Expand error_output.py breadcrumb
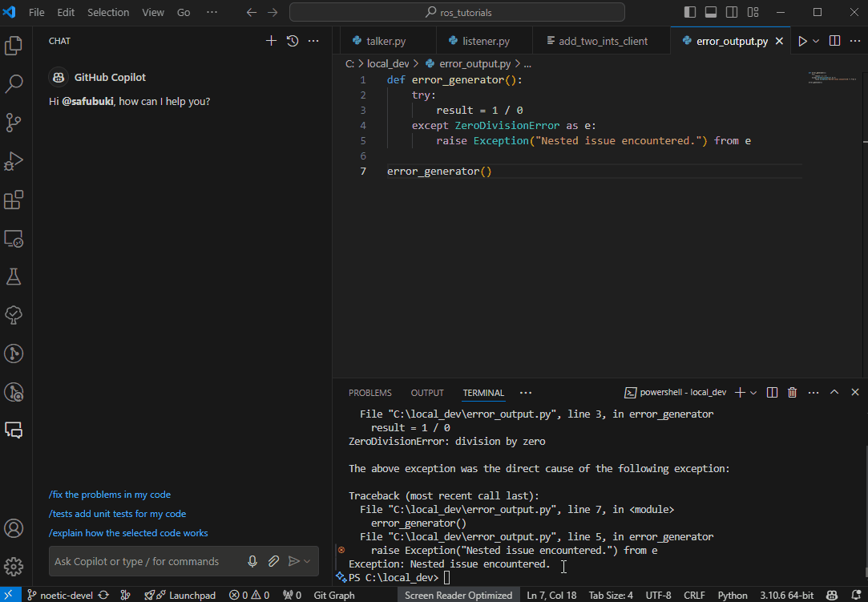Image resolution: width=868 pixels, height=602 pixels. point(475,63)
